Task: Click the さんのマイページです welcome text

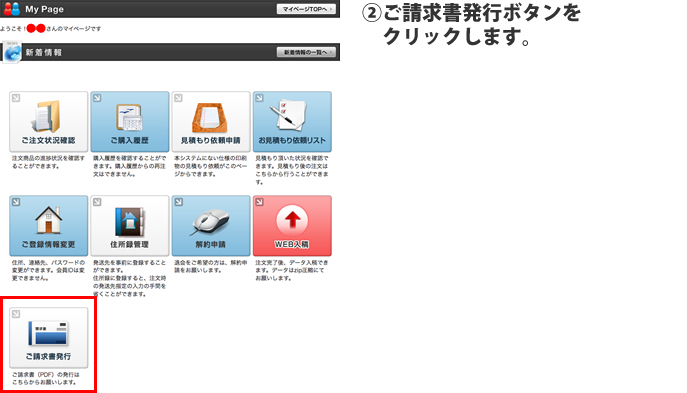Action: coord(74,28)
